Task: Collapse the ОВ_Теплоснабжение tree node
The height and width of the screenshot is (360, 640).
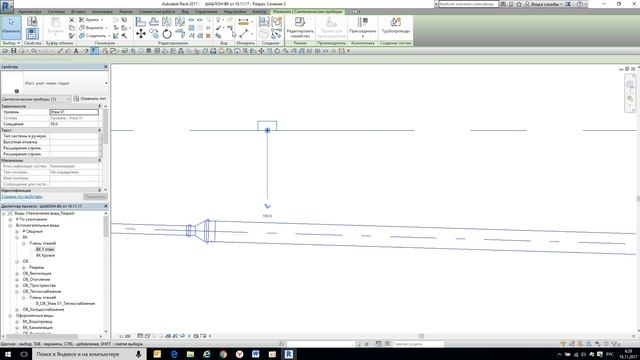Action: pyautogui.click(x=17, y=292)
